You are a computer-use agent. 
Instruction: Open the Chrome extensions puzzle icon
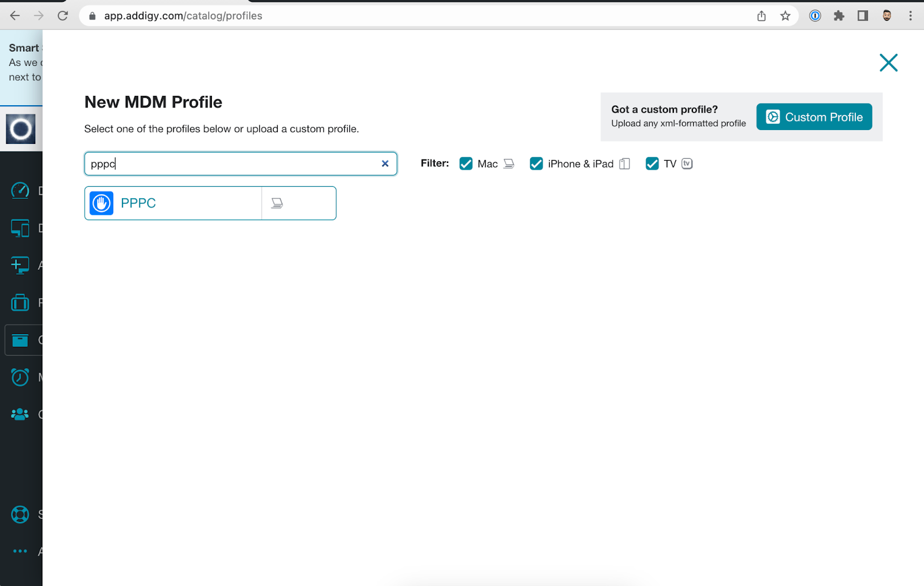click(839, 16)
